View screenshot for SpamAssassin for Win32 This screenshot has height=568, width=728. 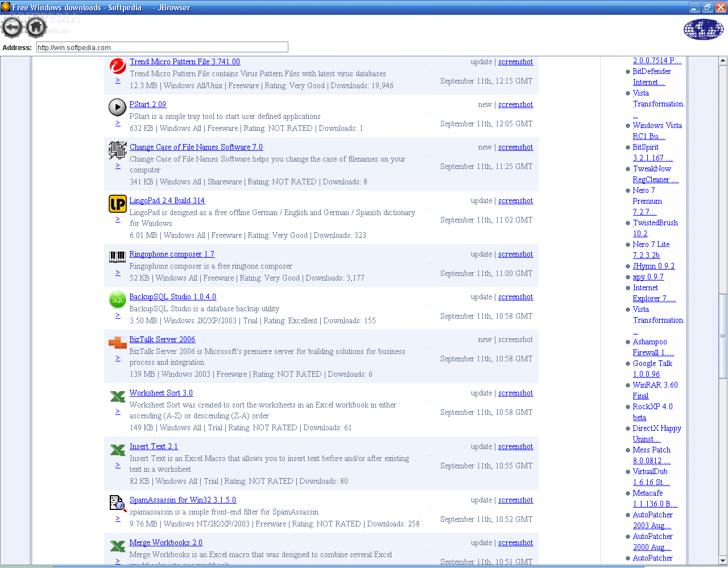(x=516, y=500)
